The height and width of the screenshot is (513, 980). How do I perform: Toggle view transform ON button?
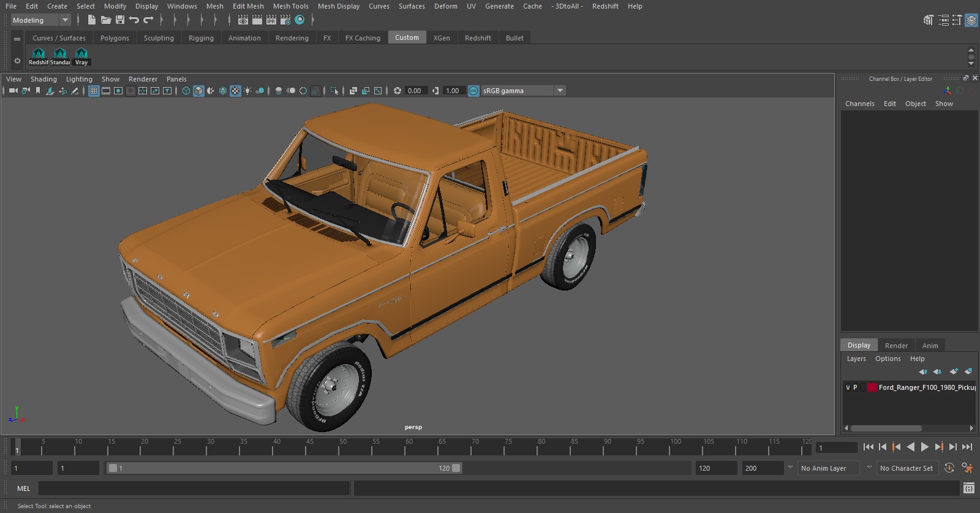coord(473,91)
